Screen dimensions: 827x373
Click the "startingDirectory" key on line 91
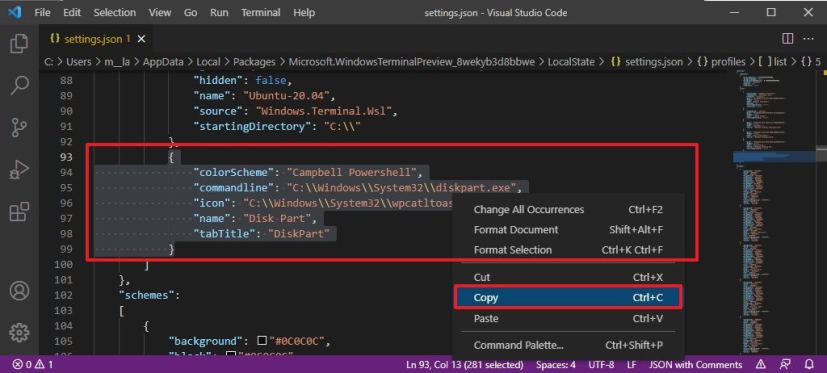click(x=255, y=127)
